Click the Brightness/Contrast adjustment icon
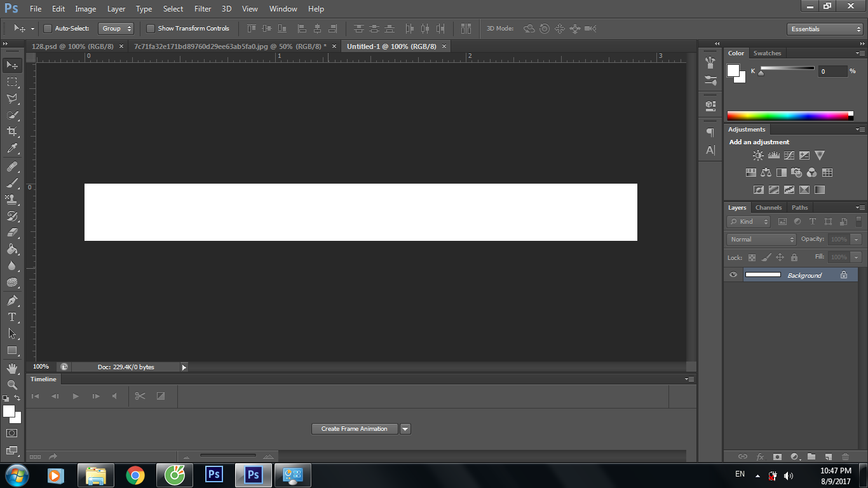Viewport: 868px width, 488px height. 758,155
